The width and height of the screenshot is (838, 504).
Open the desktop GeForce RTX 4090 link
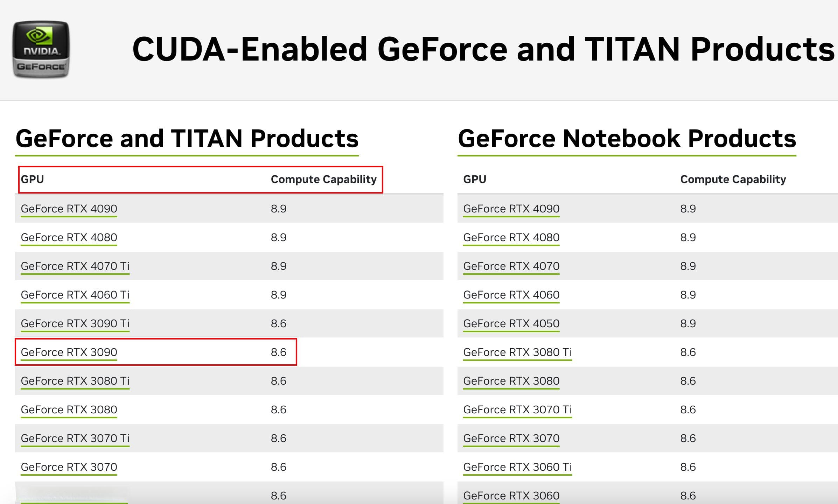tap(69, 209)
